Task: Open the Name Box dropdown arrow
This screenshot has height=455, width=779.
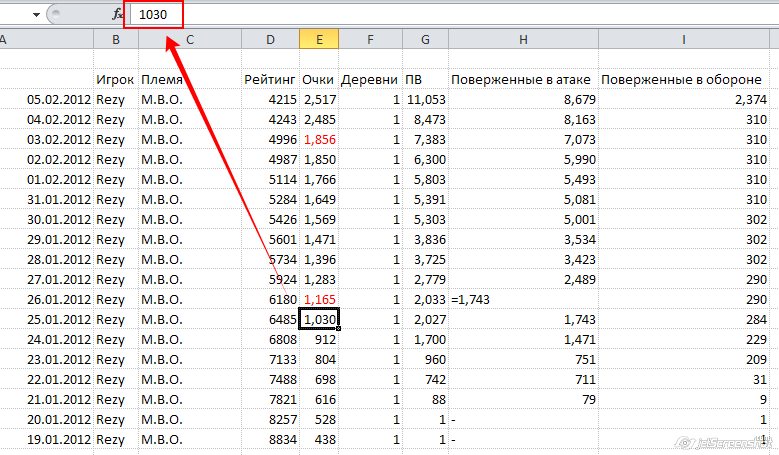Action: coord(36,14)
